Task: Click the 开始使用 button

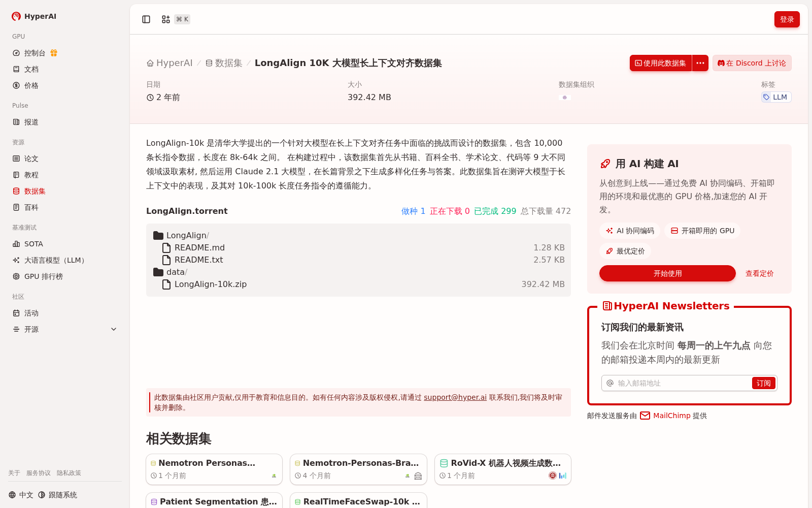Action: pos(667,273)
